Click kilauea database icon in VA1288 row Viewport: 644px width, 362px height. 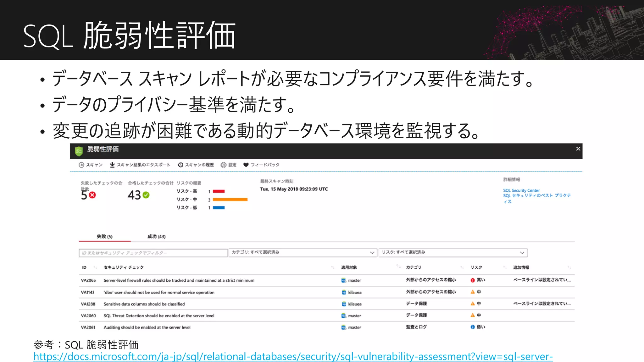344,304
